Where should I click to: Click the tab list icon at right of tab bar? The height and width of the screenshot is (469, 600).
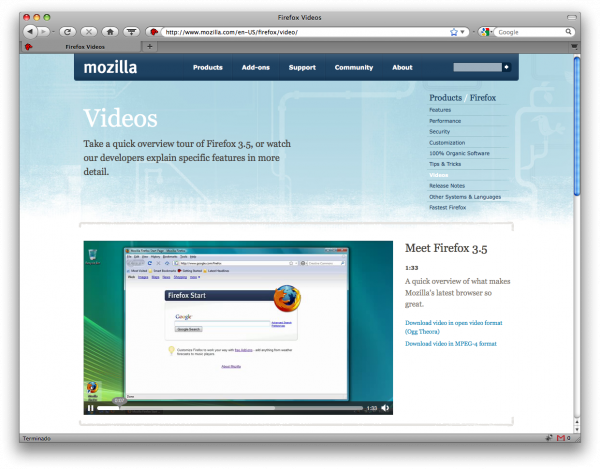point(574,47)
